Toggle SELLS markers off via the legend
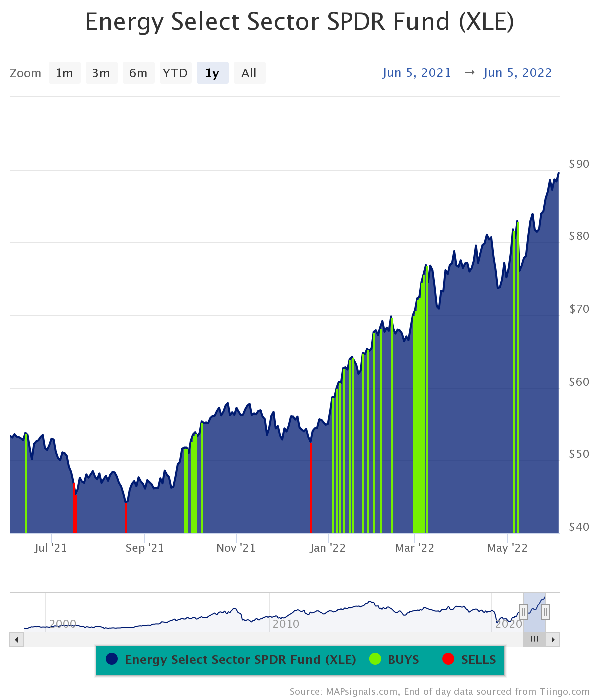This screenshot has height=700, width=600. [476, 660]
